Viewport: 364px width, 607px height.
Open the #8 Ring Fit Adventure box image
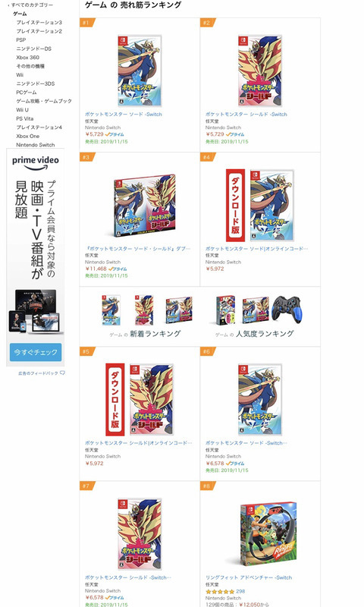268,534
